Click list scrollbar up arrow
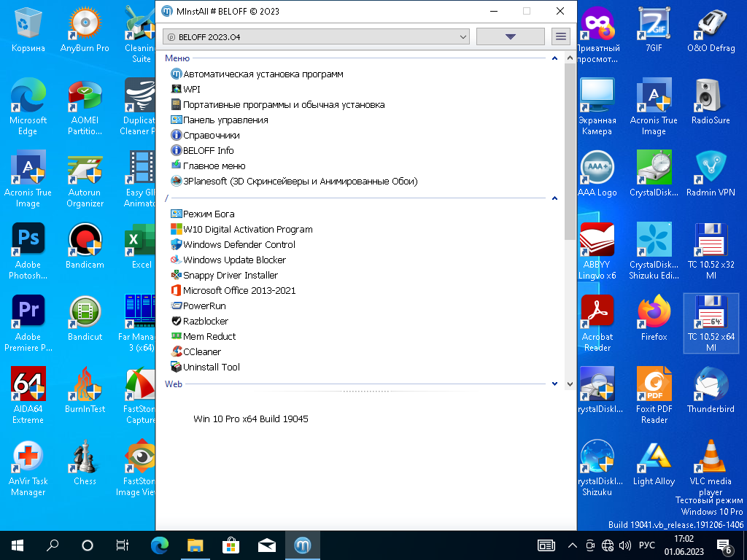The width and height of the screenshot is (747, 560). click(570, 58)
